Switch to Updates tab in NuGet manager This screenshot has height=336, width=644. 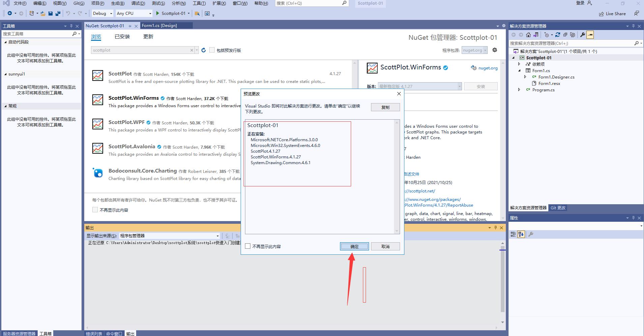pyautogui.click(x=148, y=36)
